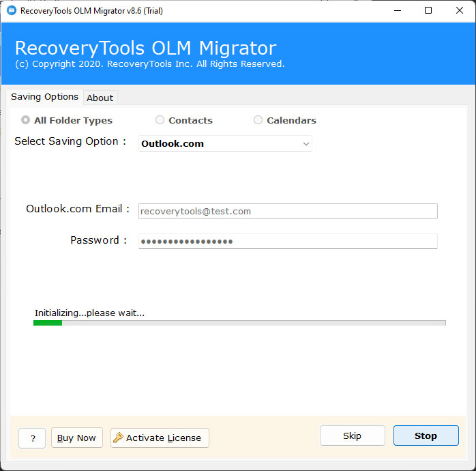The width and height of the screenshot is (476, 471).
Task: Click the RecoveryTools OLM Migrator banner heading
Action: point(146,48)
